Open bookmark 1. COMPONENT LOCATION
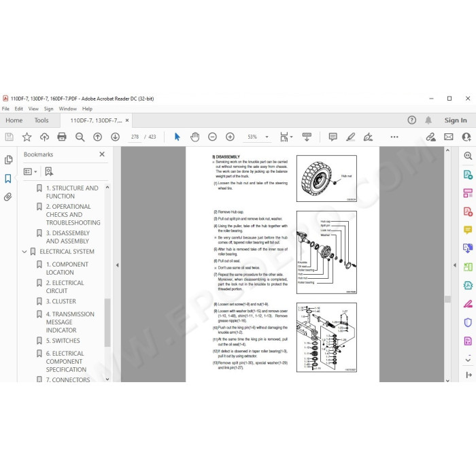This screenshot has width=476, height=476. point(67,269)
